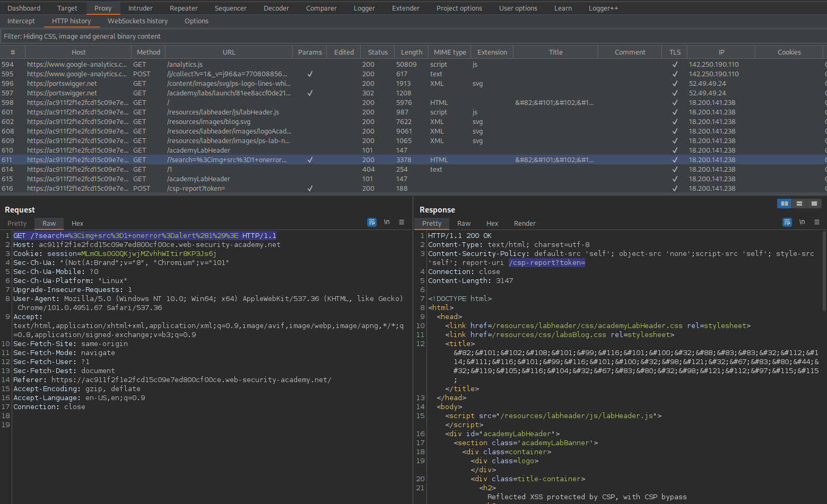Switch to the Repeater tab
Viewport: 827px width, 504px height.
coord(184,8)
